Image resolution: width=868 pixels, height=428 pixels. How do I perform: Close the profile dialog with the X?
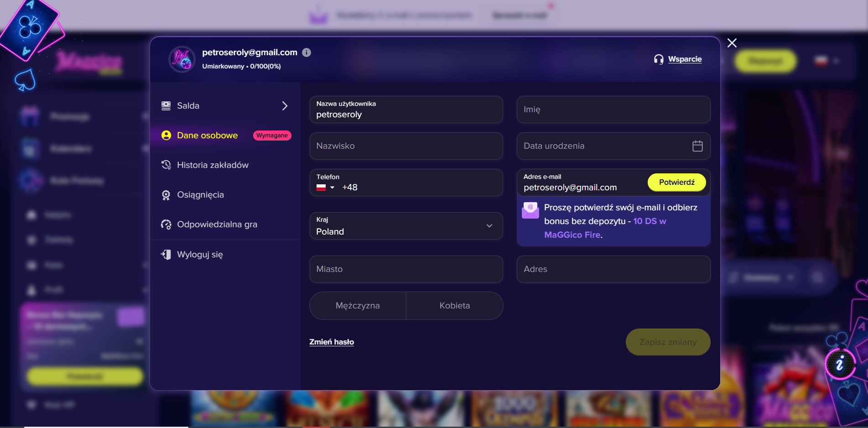pyautogui.click(x=732, y=43)
